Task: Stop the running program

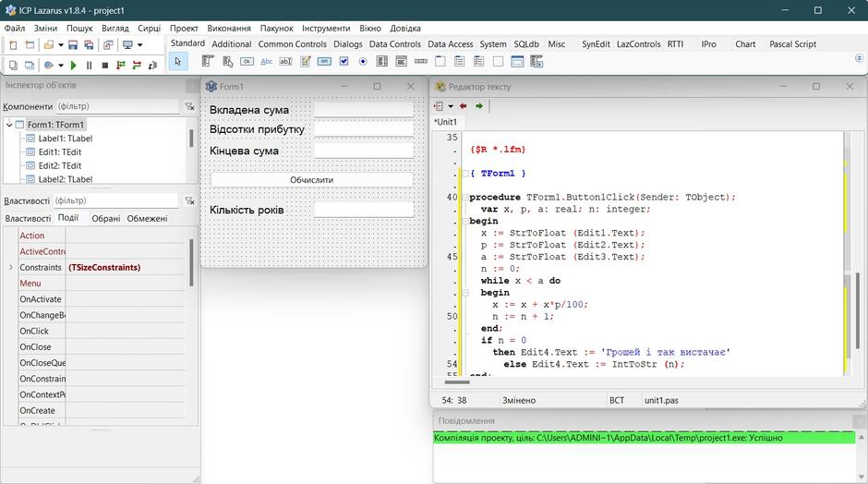Action: (104, 66)
